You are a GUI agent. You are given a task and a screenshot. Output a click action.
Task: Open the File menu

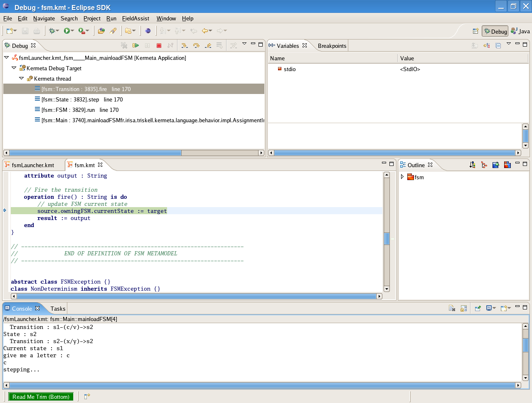[7, 18]
